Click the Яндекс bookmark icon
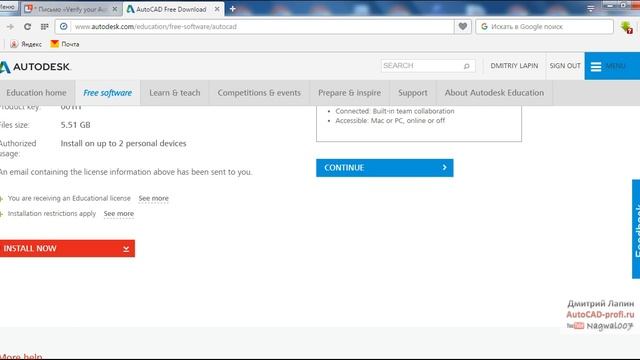Viewport: 640px width, 360px height. pos(14,44)
